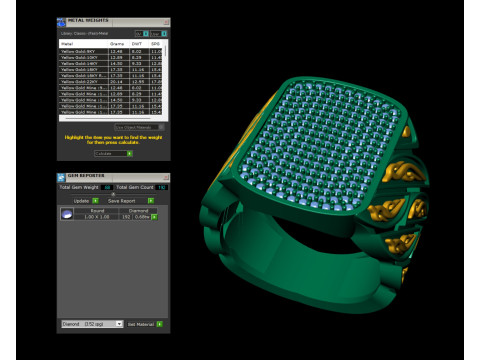
Task: Click the Metal Weights panel icon
Action: (61, 23)
